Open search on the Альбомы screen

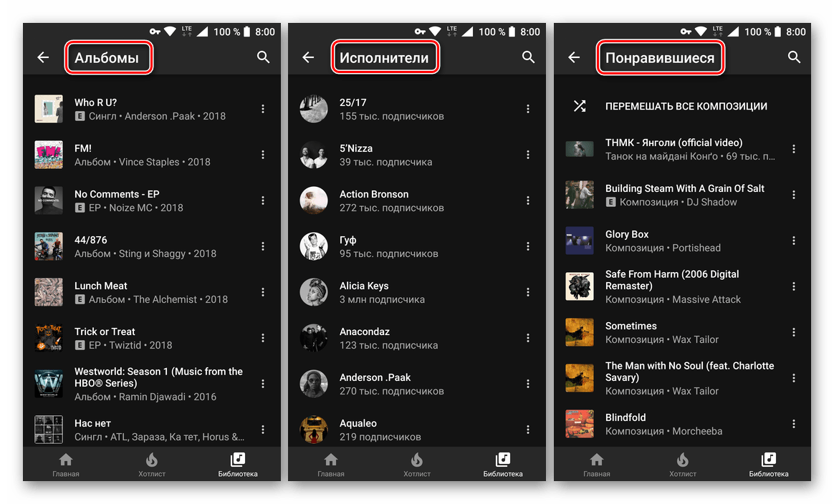(x=263, y=57)
